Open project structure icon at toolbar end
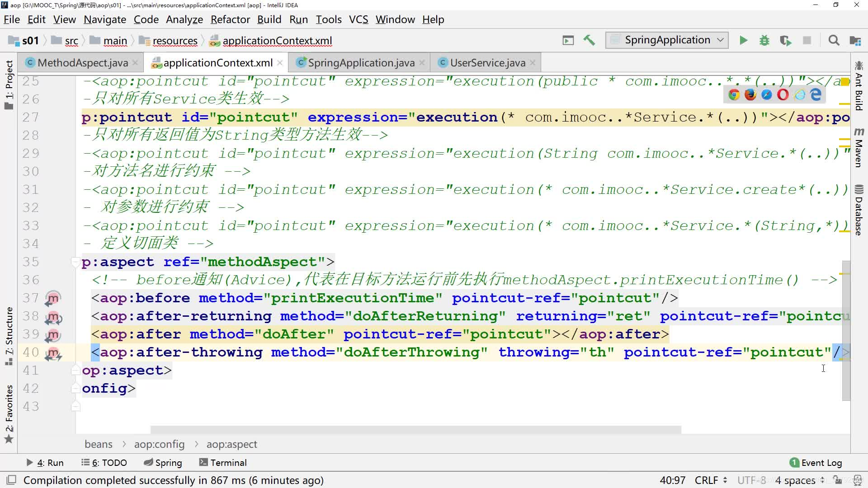The width and height of the screenshot is (868, 488). pyautogui.click(x=855, y=41)
